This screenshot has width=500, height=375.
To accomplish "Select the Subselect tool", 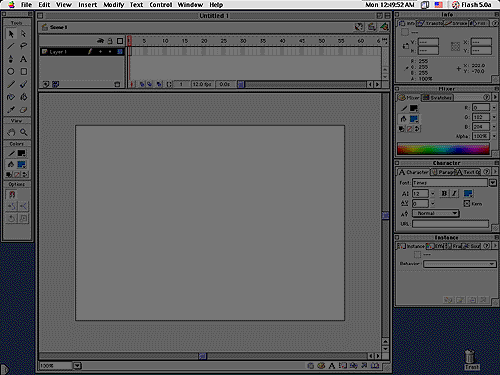I will pyautogui.click(x=23, y=34).
